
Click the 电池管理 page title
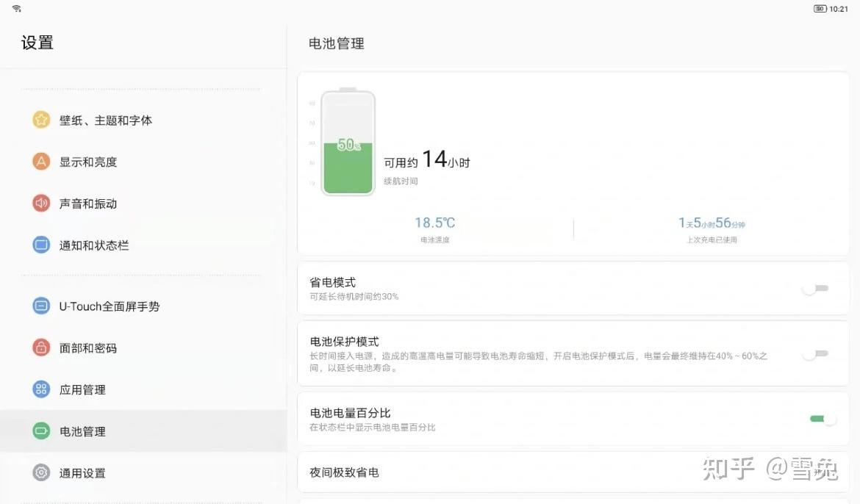[x=336, y=43]
